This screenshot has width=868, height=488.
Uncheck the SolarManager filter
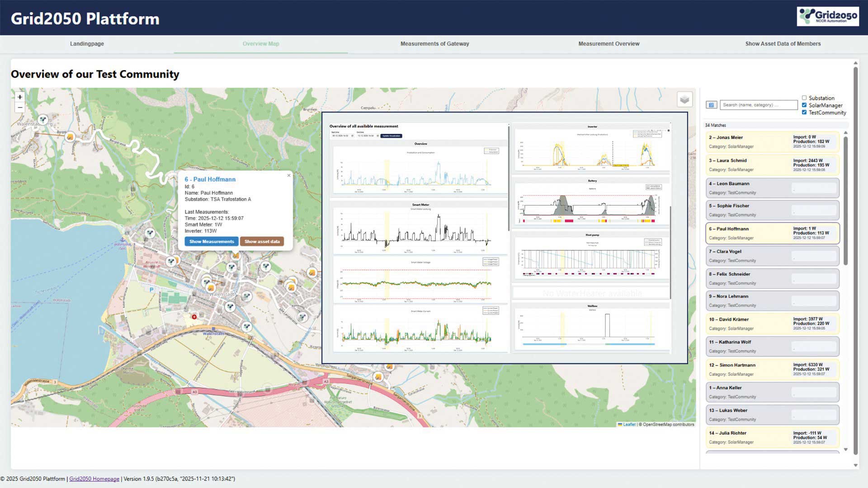pyautogui.click(x=804, y=105)
